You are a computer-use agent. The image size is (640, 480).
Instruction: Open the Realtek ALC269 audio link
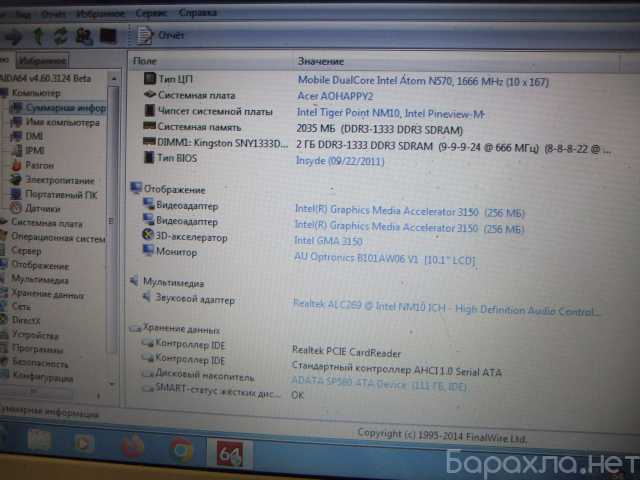(x=446, y=309)
